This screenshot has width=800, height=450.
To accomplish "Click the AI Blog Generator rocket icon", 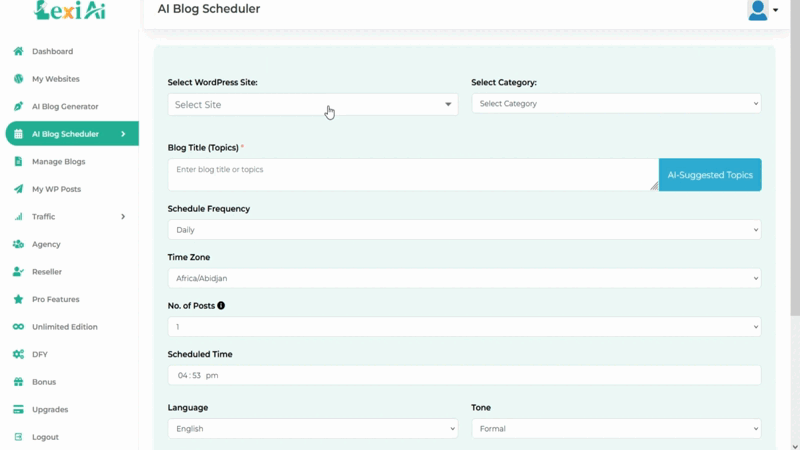I will pos(18,106).
